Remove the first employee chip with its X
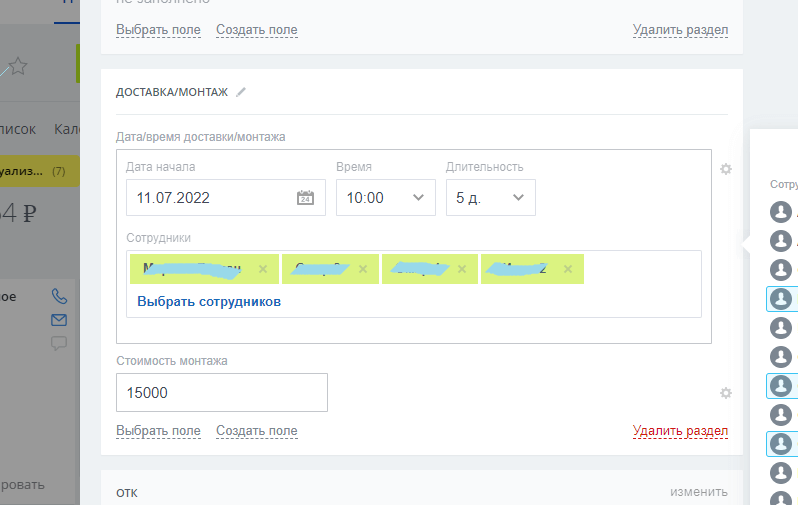 tap(263, 269)
